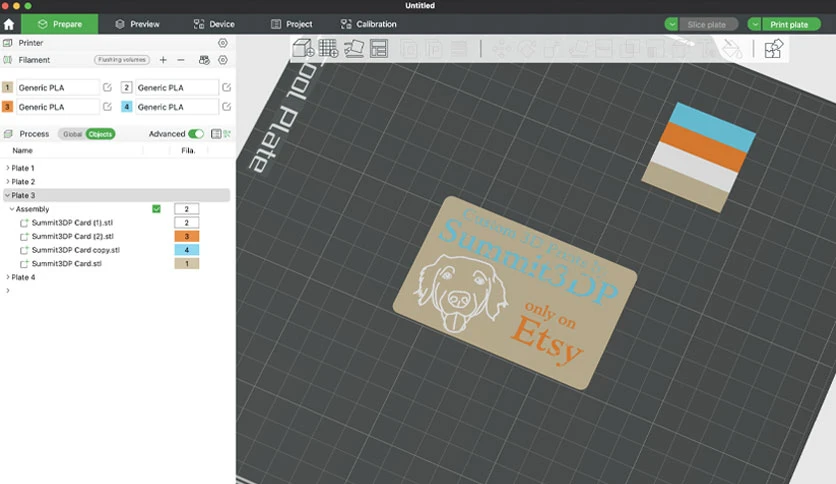836x484 pixels.
Task: Click the Slice plate button
Action: [x=708, y=25]
